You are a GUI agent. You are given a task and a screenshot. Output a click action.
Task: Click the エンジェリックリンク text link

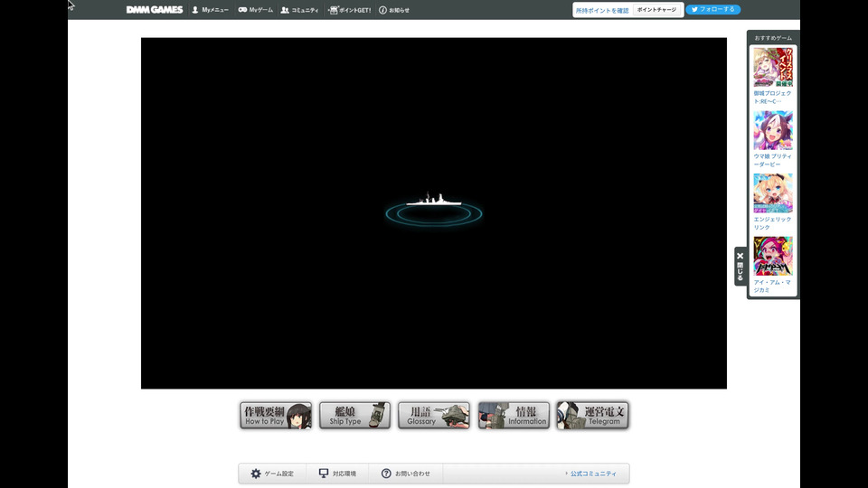coord(772,223)
